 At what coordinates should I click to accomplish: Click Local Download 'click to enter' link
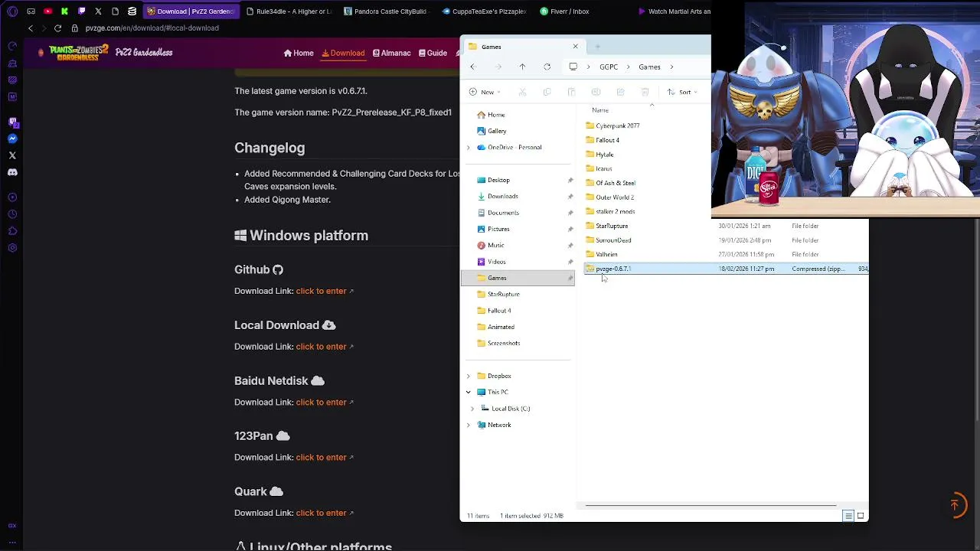click(322, 347)
